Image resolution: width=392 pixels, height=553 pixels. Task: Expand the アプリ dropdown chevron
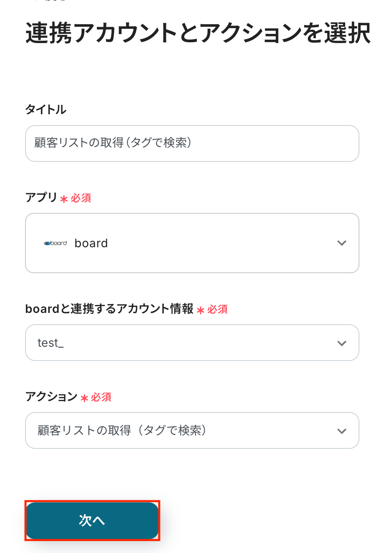[x=342, y=243]
